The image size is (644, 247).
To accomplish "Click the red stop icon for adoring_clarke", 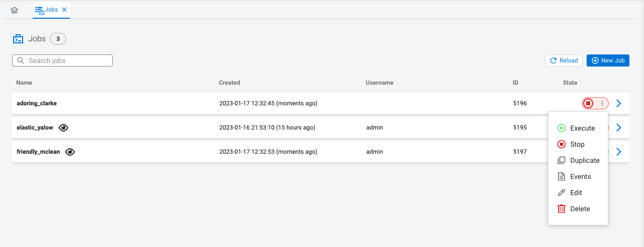I will pos(588,103).
